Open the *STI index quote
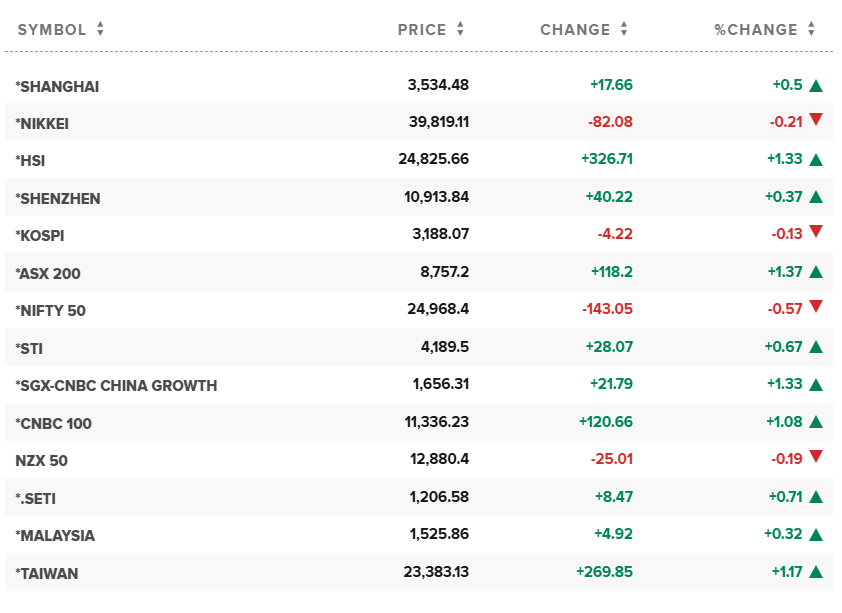Viewport: 842px width, 613px height. coord(29,348)
